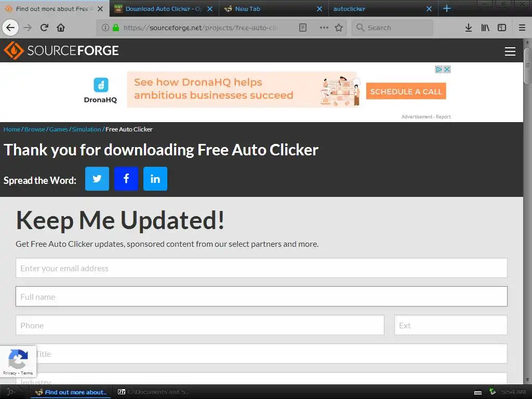Open the Firefox hamburger menu

[522, 28]
